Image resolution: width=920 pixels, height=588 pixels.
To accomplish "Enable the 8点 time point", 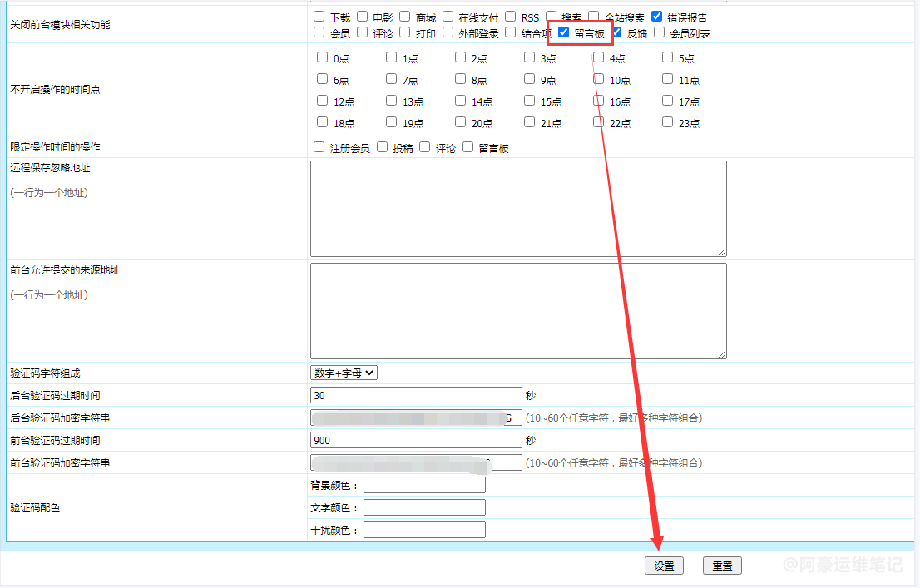I will coord(461,79).
